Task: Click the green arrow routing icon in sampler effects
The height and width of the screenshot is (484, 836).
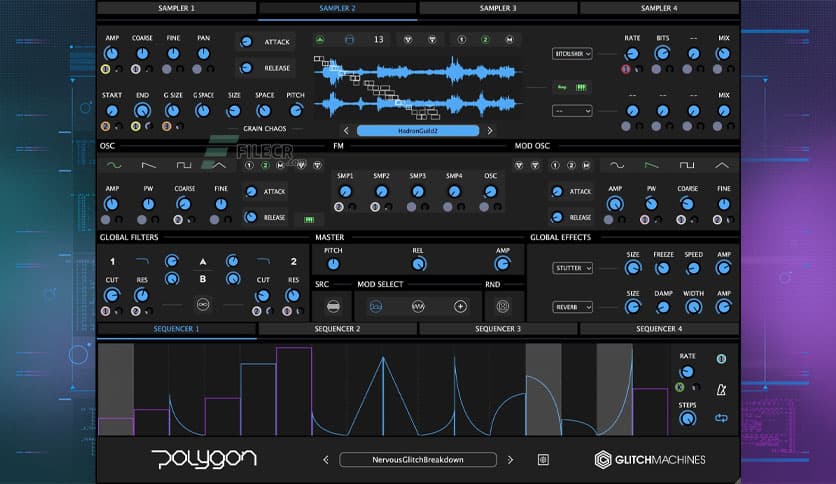Action: click(x=562, y=87)
